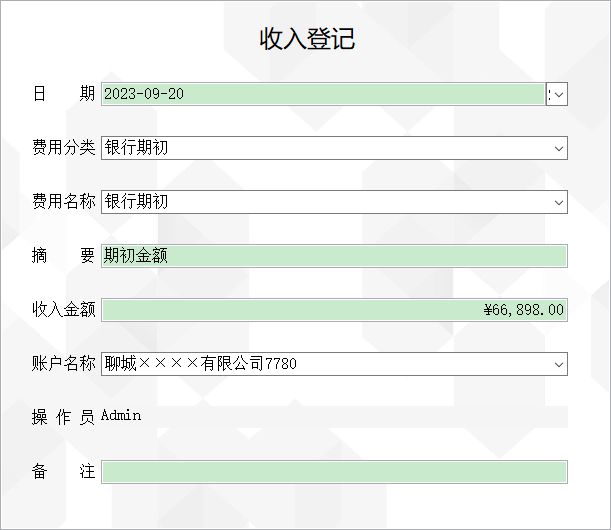Click the empty 备注 input field

[334, 472]
